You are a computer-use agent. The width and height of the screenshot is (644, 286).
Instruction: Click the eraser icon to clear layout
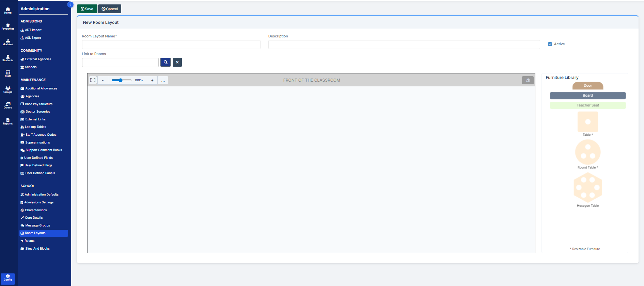[528, 80]
